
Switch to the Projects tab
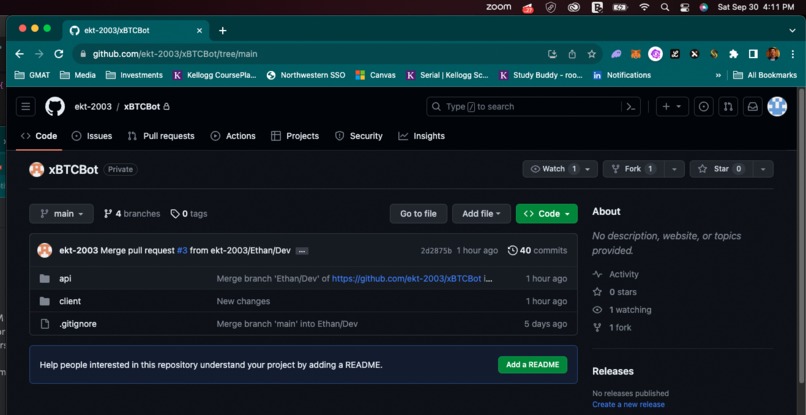[x=295, y=136]
